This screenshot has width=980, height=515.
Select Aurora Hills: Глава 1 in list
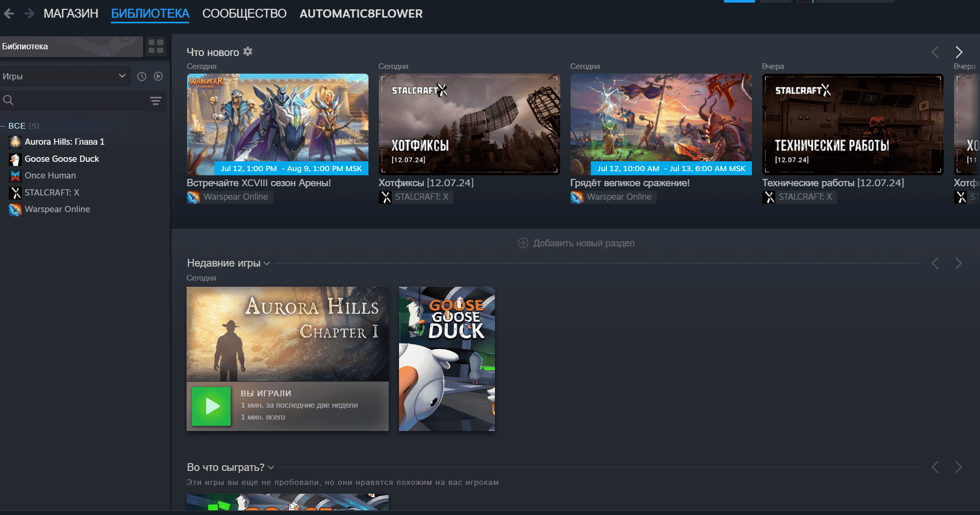click(x=65, y=142)
